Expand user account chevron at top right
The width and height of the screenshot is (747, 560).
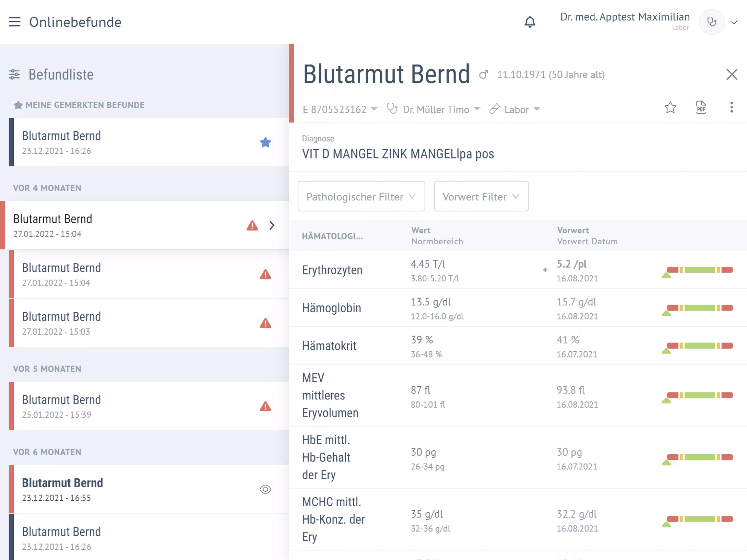point(734,22)
